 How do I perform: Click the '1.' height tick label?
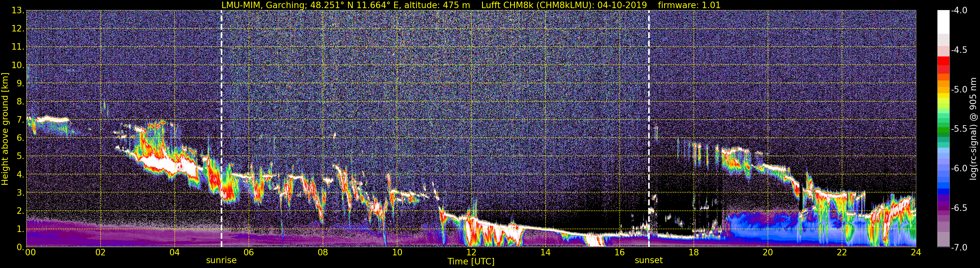[20, 229]
